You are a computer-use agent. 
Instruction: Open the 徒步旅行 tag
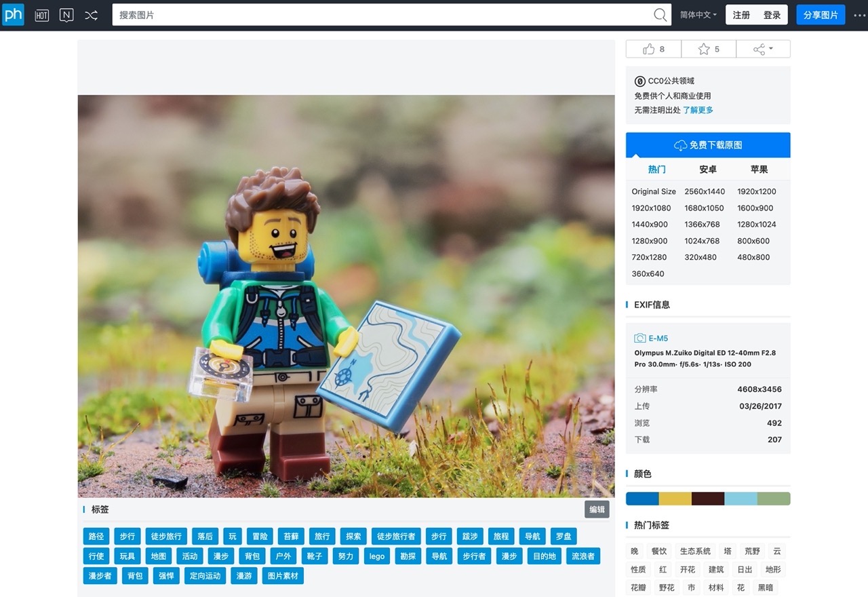tap(166, 536)
